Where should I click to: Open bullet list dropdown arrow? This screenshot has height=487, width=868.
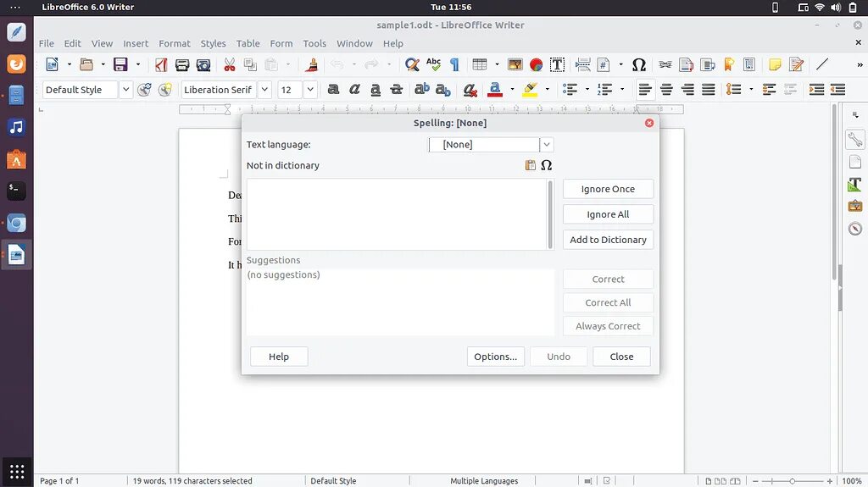[587, 90]
